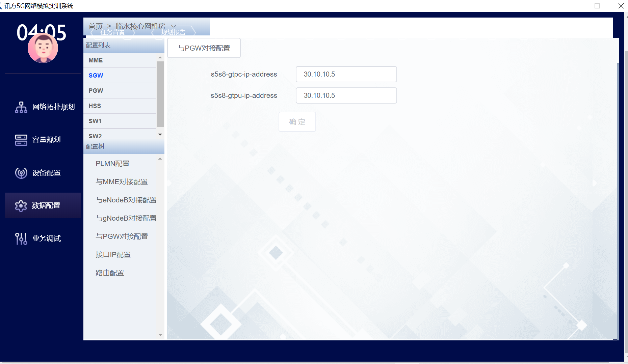Open 与MME对接配置 tree item
The image size is (628, 364).
pyautogui.click(x=122, y=182)
